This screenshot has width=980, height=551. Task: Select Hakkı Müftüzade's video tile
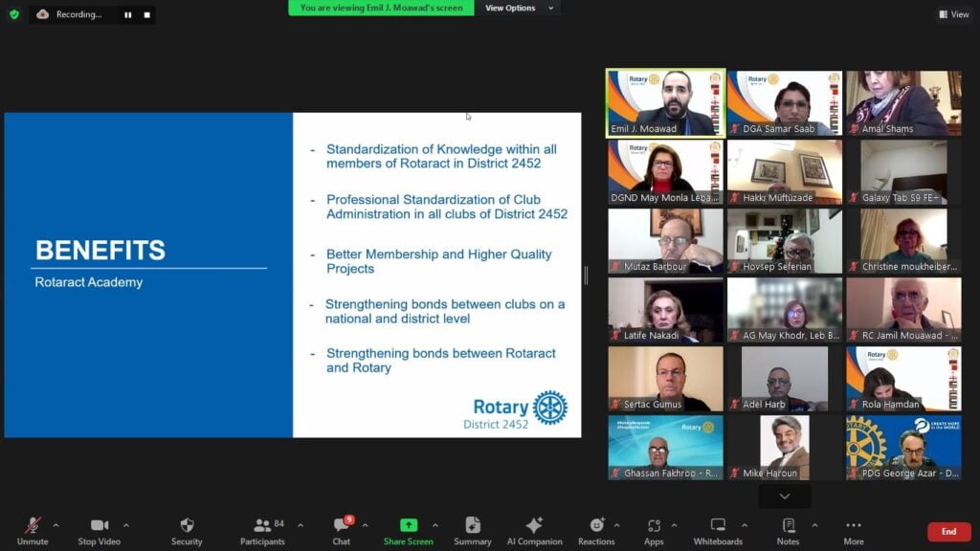click(x=785, y=172)
